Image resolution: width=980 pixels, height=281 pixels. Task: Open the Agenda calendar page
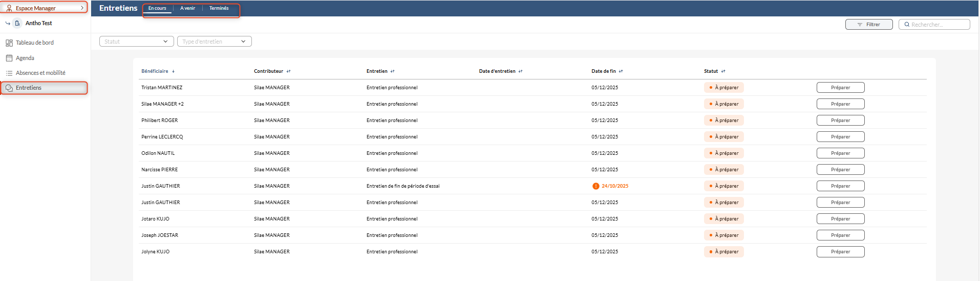(25, 58)
